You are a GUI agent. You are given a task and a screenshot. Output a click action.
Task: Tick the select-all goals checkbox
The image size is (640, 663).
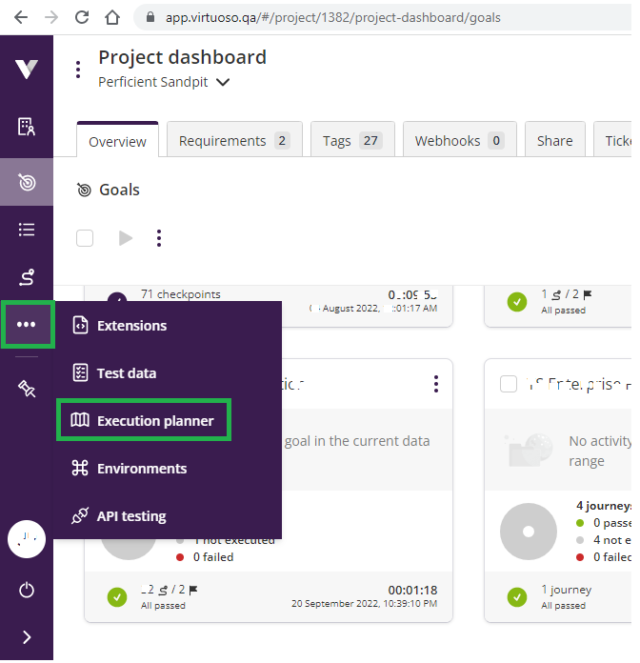click(85, 238)
